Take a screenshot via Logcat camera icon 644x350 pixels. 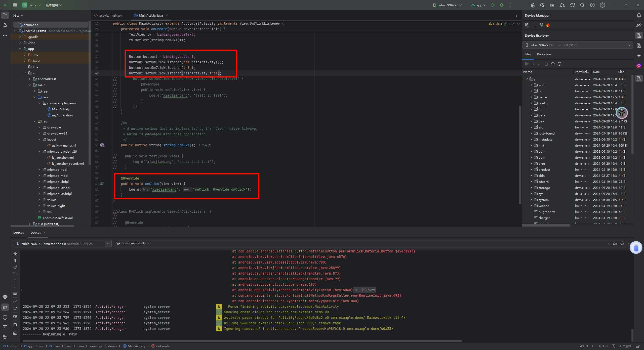[15, 333]
